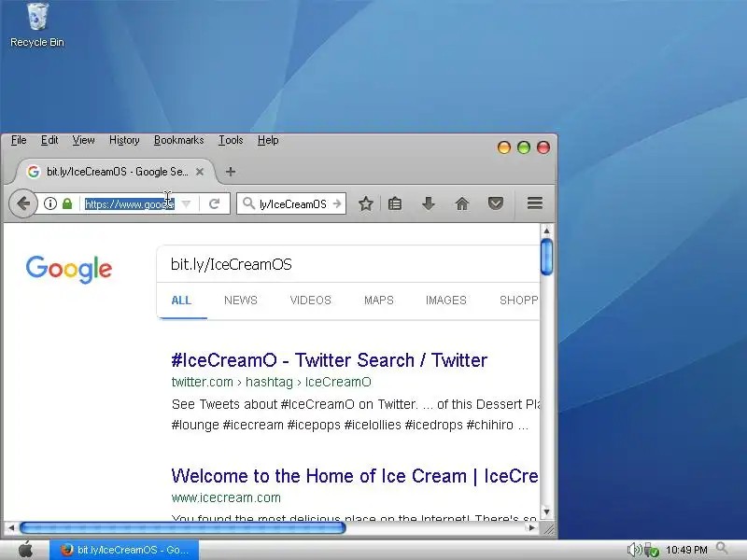Click the Apple logo start button
The width and height of the screenshot is (747, 560).
(25, 550)
